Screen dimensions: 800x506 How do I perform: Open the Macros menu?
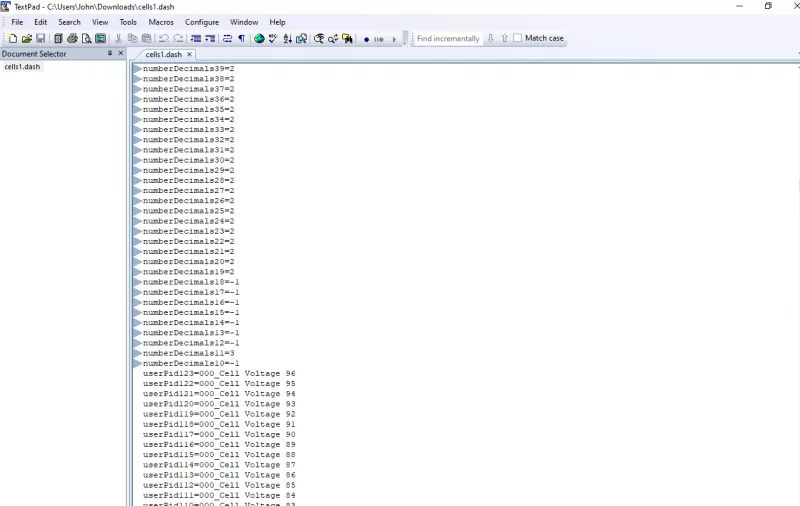(160, 22)
